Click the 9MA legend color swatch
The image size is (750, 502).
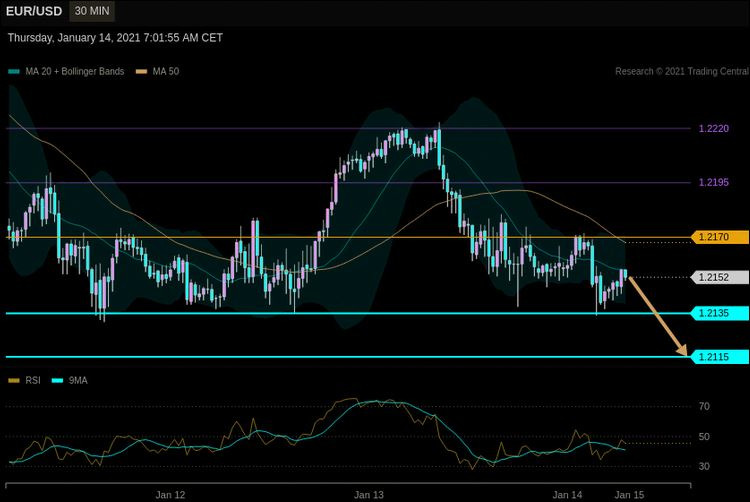coord(57,381)
